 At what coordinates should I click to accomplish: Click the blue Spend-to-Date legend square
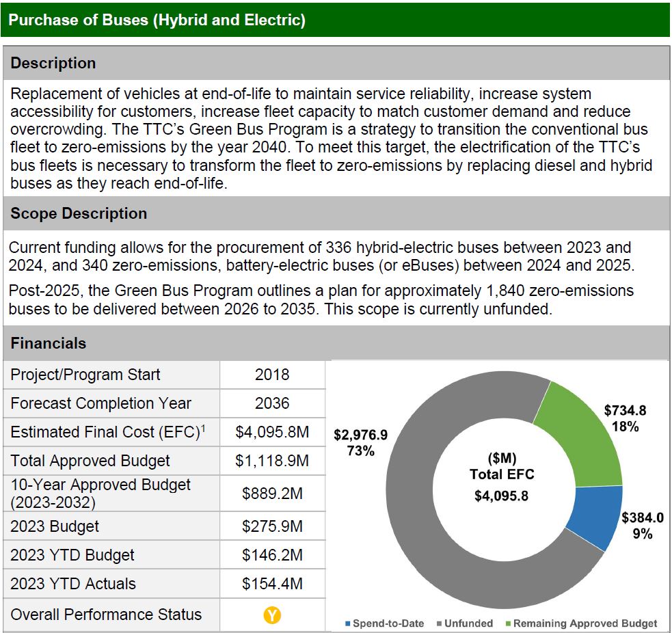tap(348, 623)
